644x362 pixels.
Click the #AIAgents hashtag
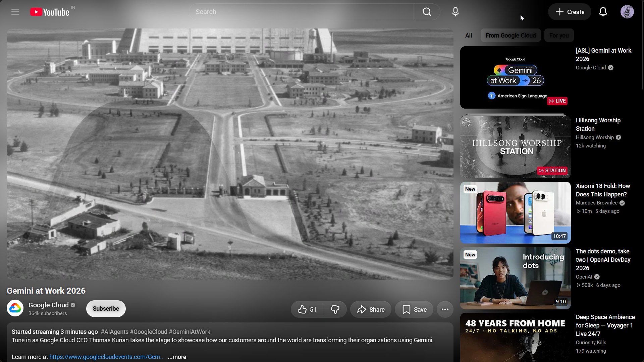click(x=114, y=332)
